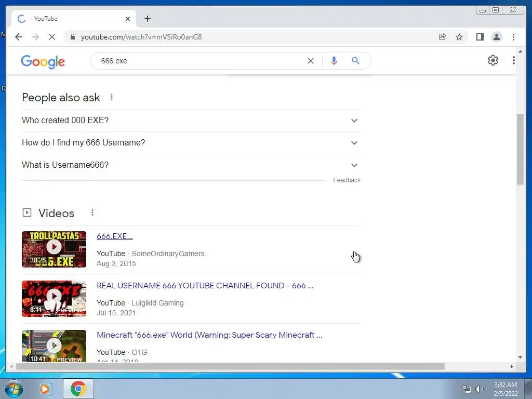Click the horizontal scrollbar thumb
532x399 pixels.
pos(230,366)
